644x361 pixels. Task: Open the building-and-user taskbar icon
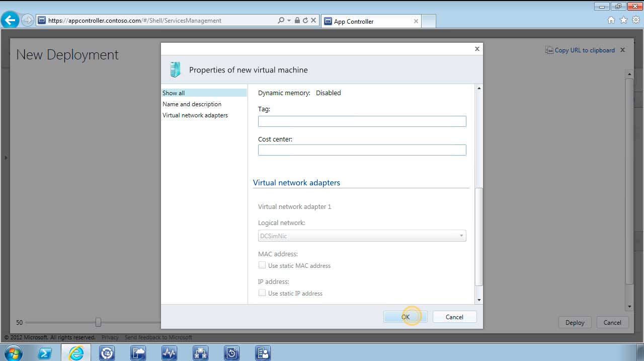point(263,353)
